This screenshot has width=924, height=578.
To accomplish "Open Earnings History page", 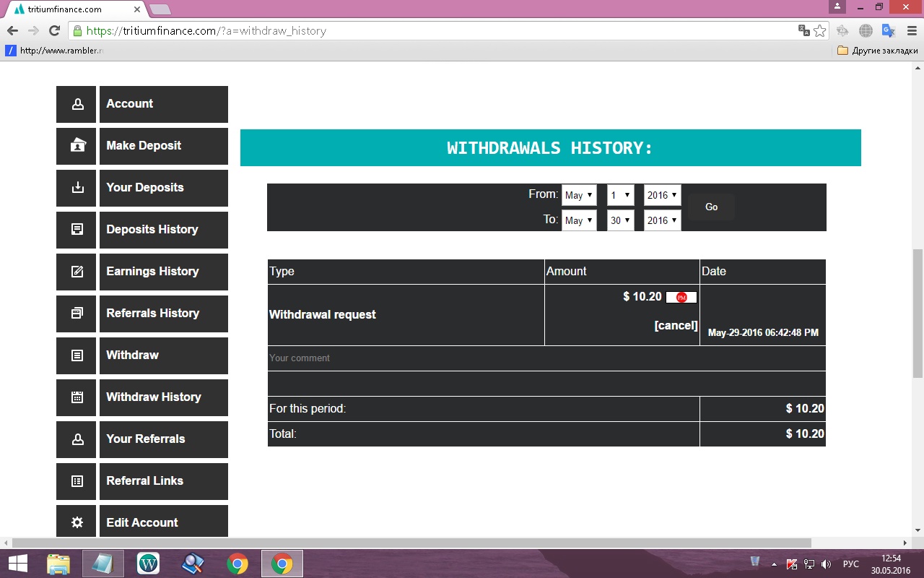I will coord(164,272).
